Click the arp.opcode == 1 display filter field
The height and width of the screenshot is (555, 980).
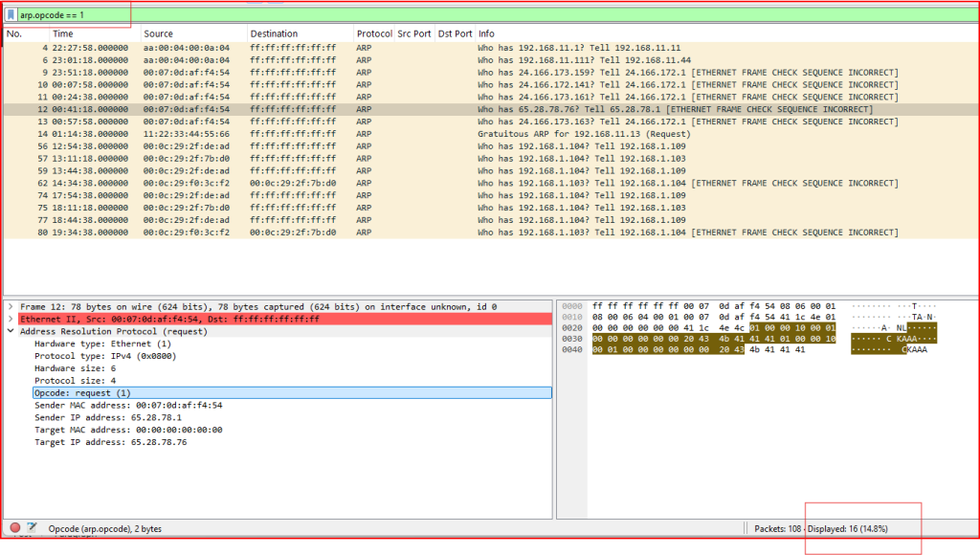coord(498,14)
